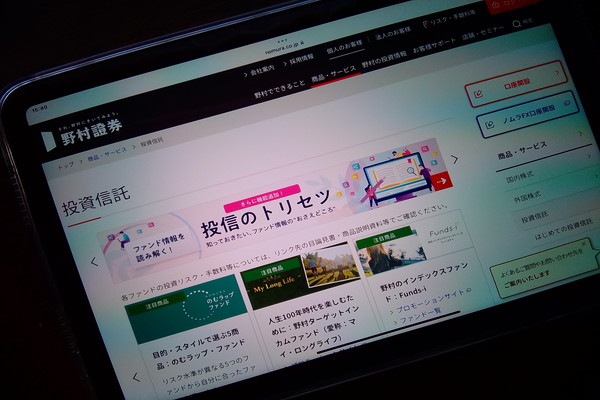Open 野村のインデックスファンド card title
The height and width of the screenshot is (400, 600).
pyautogui.click(x=424, y=281)
